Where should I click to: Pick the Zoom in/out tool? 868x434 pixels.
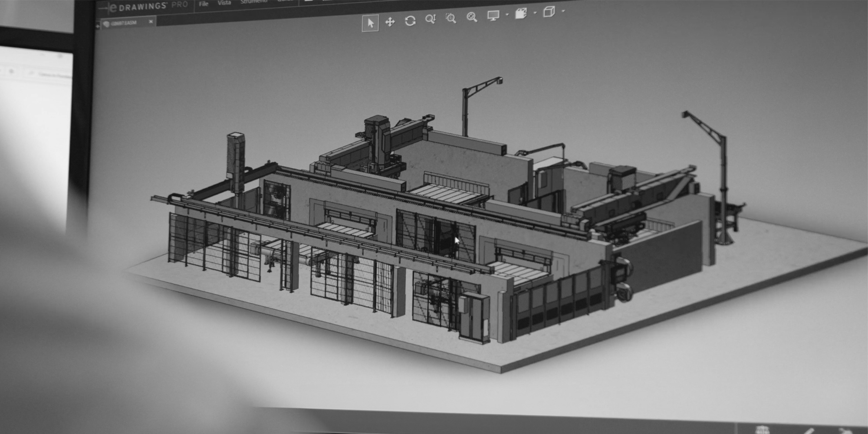pos(430,19)
